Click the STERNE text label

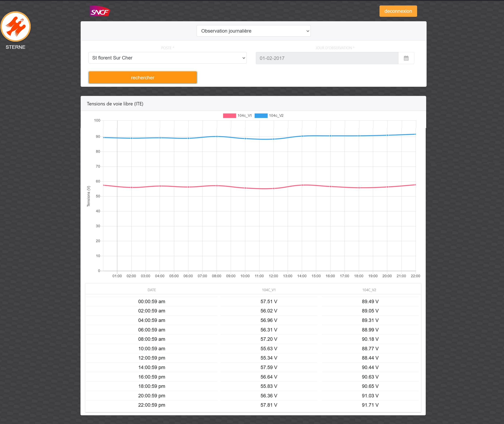point(16,47)
